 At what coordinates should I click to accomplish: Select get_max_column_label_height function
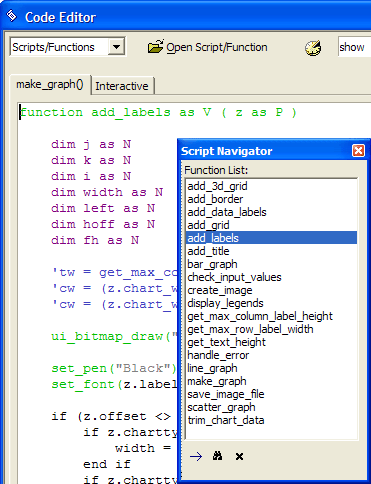(271, 316)
